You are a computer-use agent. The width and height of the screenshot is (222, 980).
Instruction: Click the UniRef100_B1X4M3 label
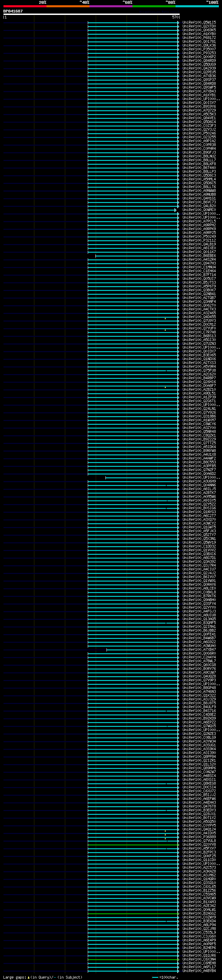click(199, 902)
